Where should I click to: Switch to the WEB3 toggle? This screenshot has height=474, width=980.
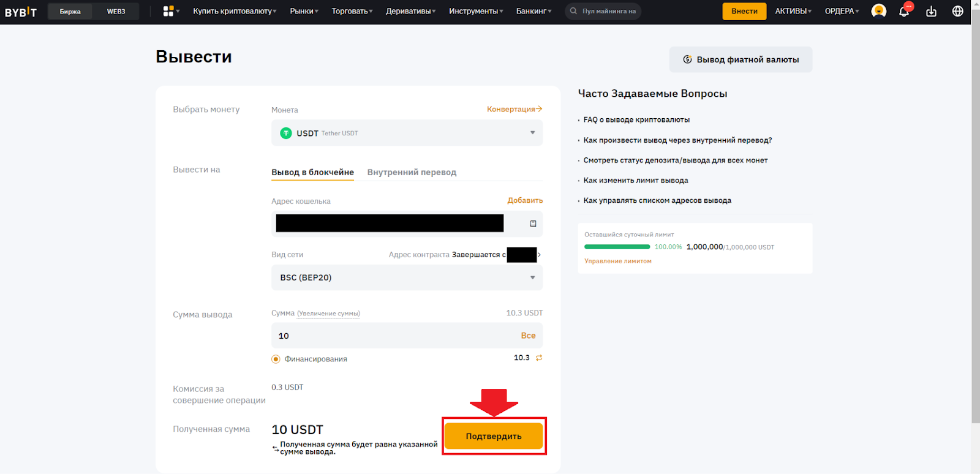click(116, 11)
